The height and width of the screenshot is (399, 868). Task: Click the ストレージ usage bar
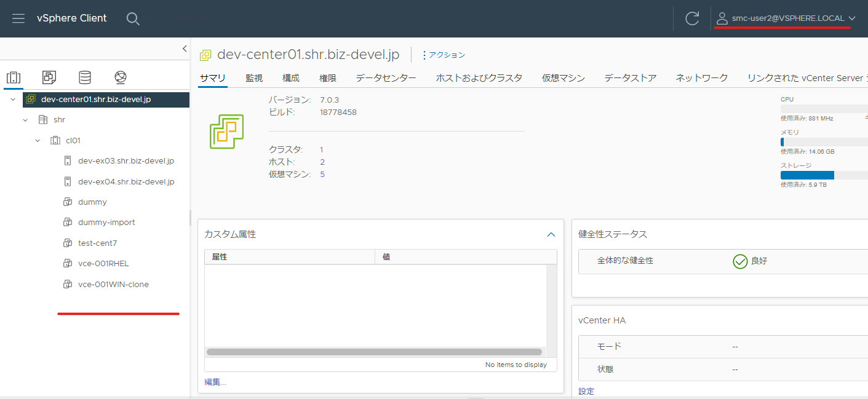824,175
